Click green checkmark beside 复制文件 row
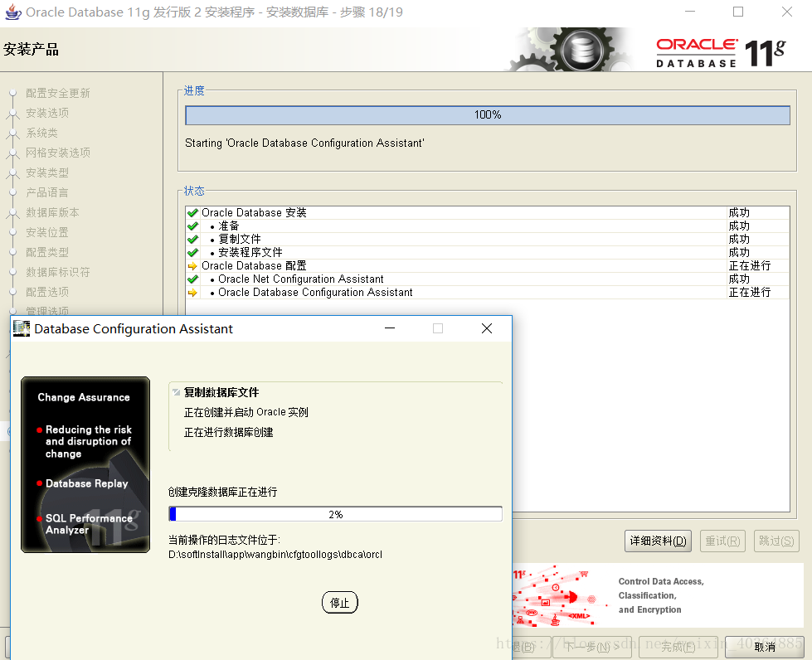The height and width of the screenshot is (660, 812). tap(192, 239)
